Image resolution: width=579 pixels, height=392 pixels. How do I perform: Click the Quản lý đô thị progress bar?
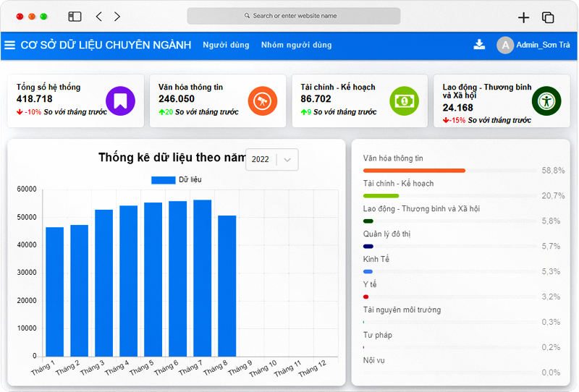pos(449,246)
